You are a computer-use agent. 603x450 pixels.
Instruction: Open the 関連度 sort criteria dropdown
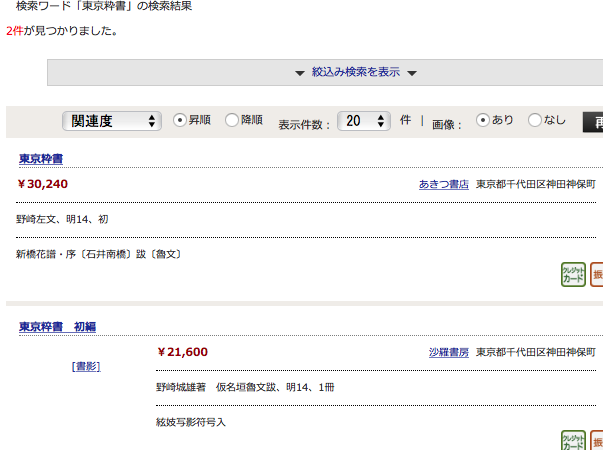click(x=112, y=121)
